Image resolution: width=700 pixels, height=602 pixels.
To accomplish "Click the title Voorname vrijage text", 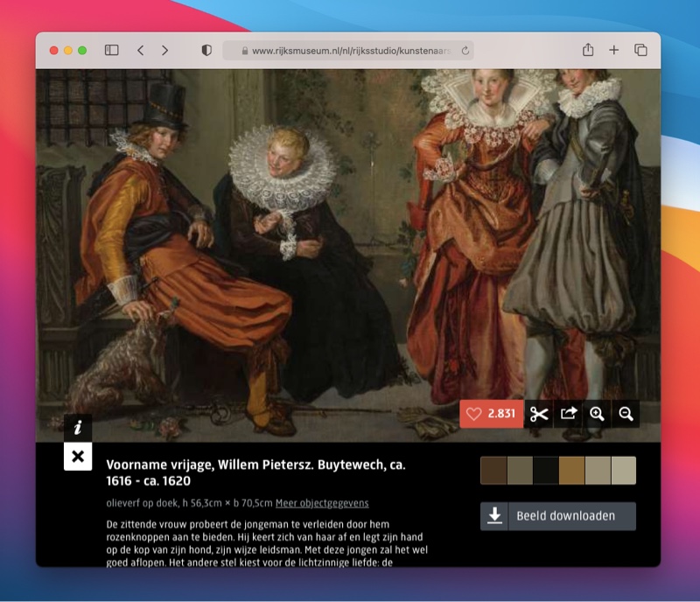I will point(255,472).
